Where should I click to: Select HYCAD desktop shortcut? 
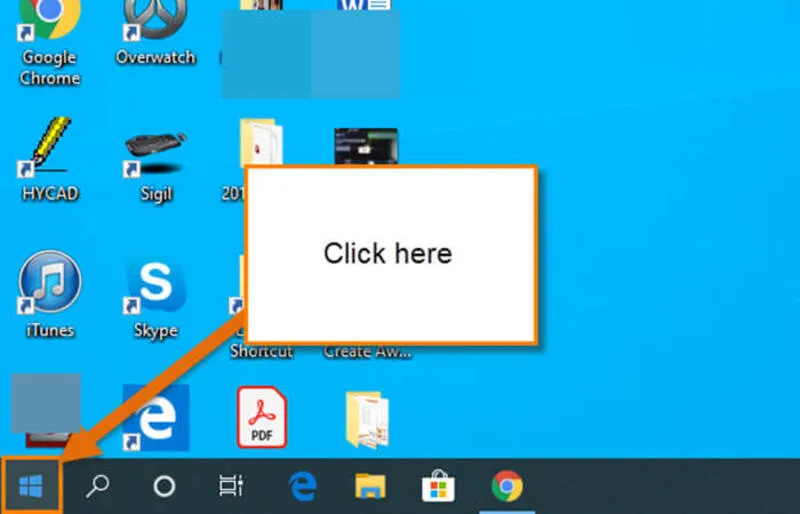point(50,160)
